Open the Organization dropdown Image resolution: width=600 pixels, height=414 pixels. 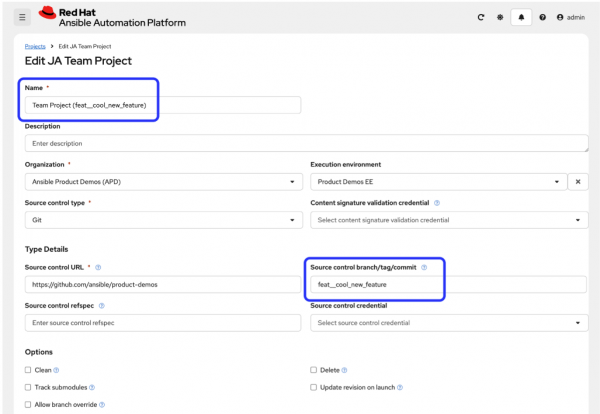tap(164, 182)
